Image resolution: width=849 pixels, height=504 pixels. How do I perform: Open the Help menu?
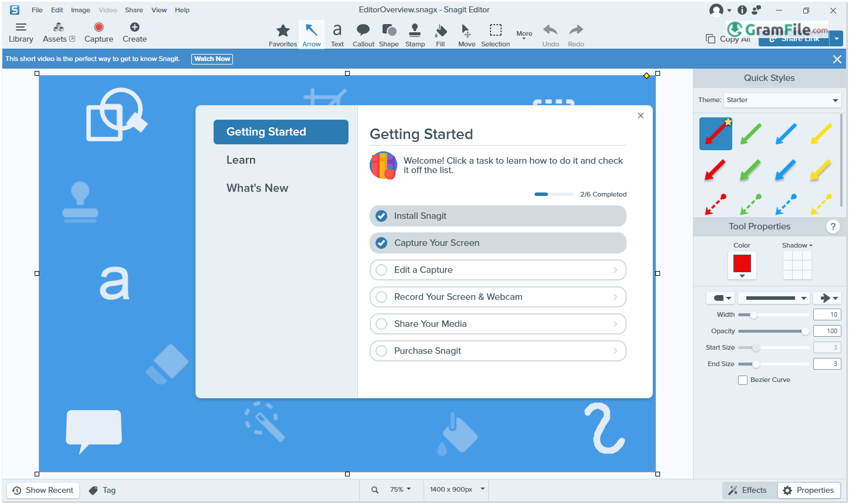pos(182,10)
